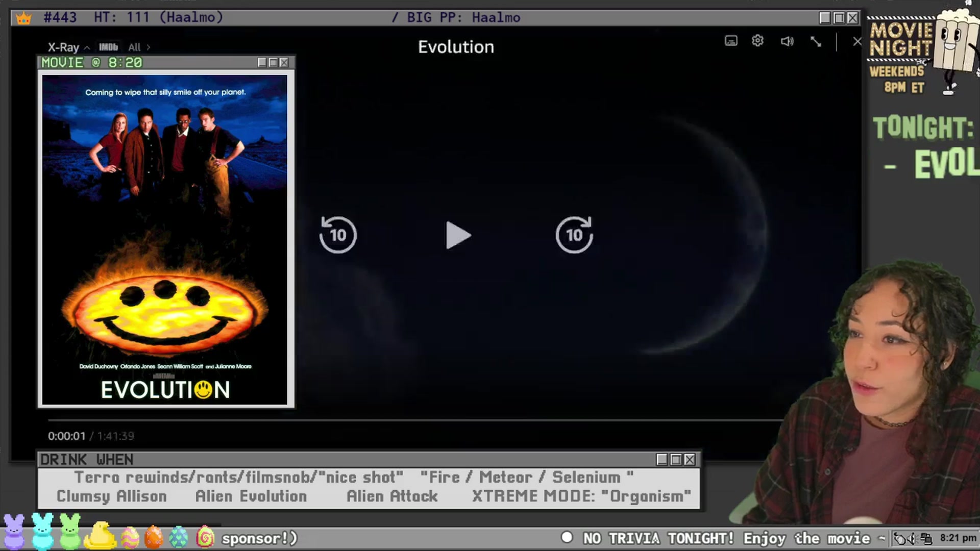Click the system tray clock 8:21 pm
This screenshot has width=980, height=551.
tap(958, 538)
